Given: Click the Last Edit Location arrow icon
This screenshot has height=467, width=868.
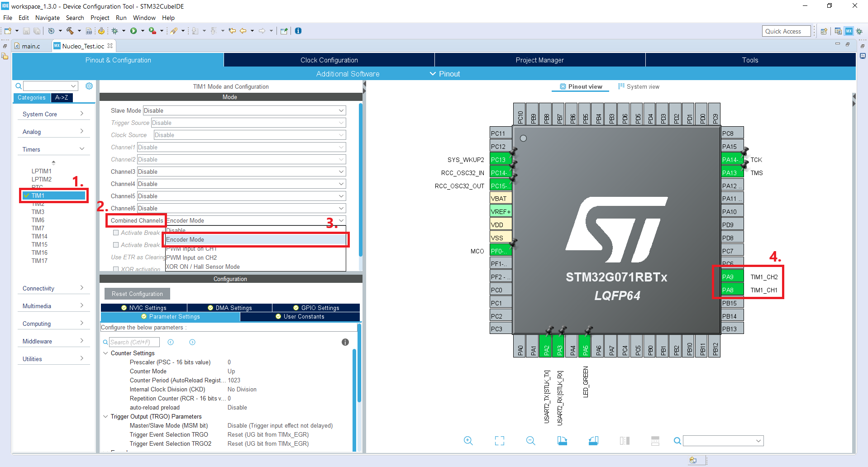Looking at the screenshot, I should [232, 31].
